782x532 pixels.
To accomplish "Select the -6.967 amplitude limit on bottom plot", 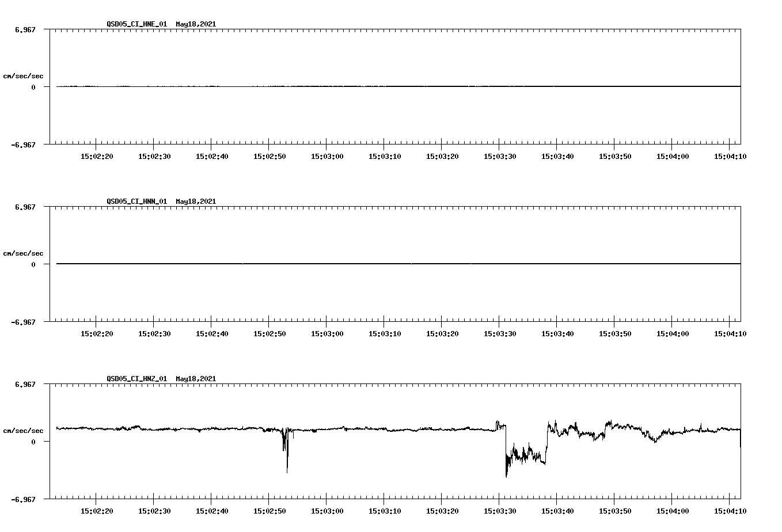I will coord(24,499).
